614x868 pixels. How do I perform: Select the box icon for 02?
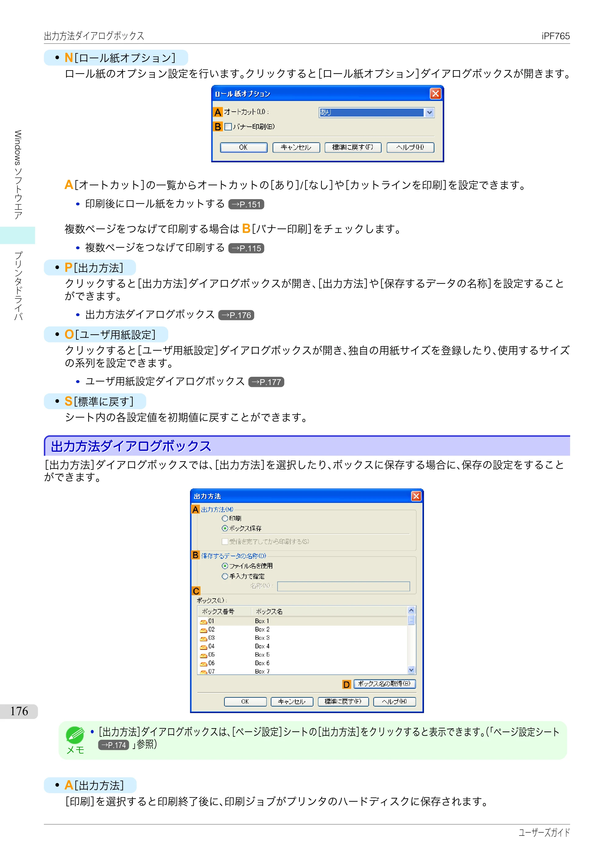tap(204, 630)
